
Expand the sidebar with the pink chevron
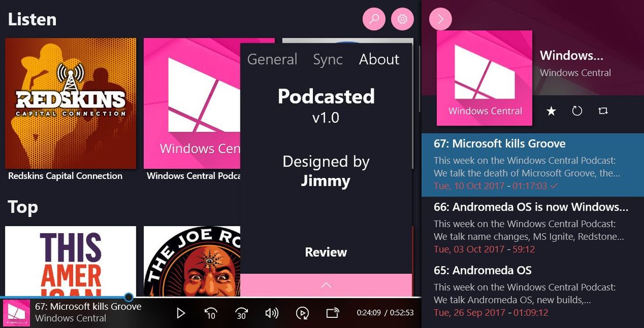[x=440, y=19]
